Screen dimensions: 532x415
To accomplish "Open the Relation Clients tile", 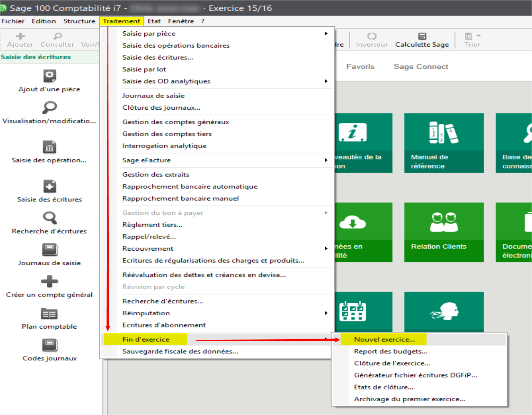I will [444, 232].
